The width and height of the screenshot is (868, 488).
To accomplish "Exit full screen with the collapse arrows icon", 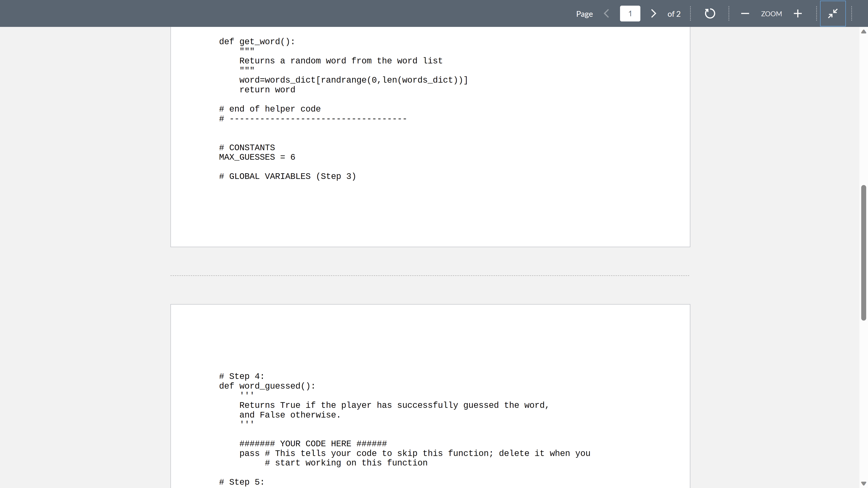I will (x=833, y=14).
